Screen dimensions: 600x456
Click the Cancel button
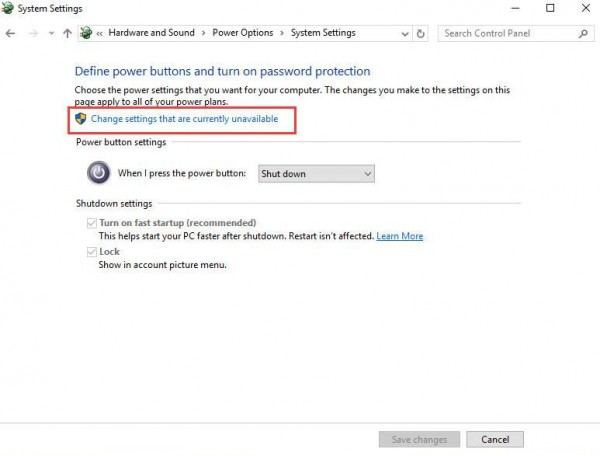pyautogui.click(x=495, y=440)
